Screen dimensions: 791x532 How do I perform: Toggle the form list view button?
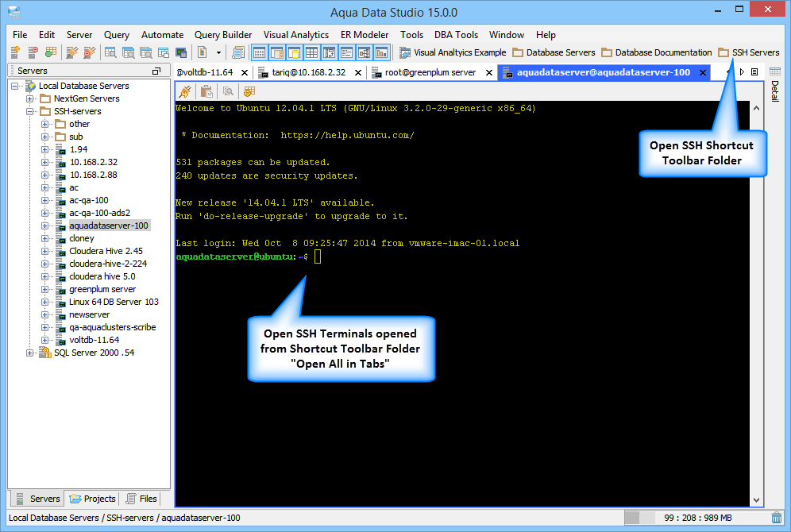pyautogui.click(x=346, y=52)
